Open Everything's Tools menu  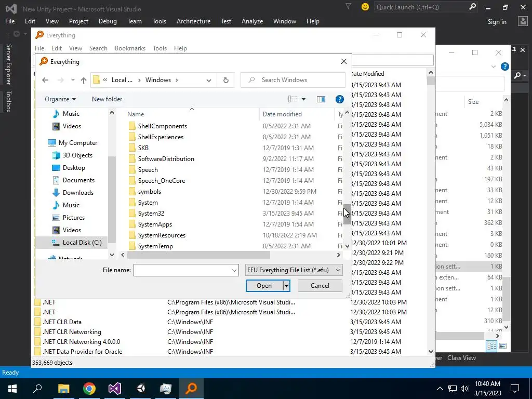click(159, 48)
